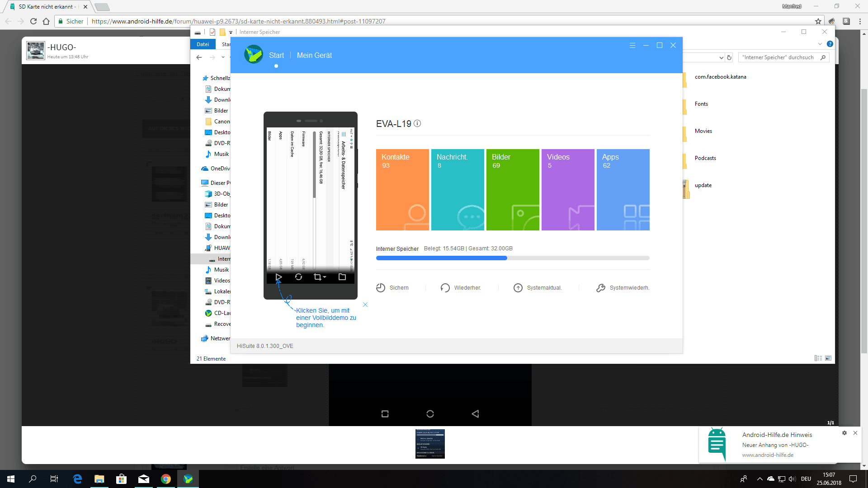
Task: Dismiss the fullscreen demo tooltip
Action: click(x=365, y=305)
